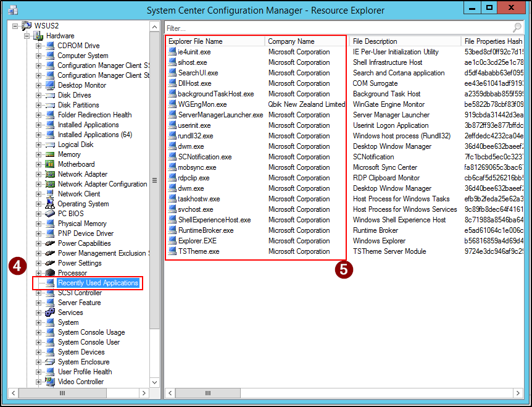The width and height of the screenshot is (532, 407).
Task: Click the System Enclosure icon
Action: pyautogui.click(x=50, y=362)
